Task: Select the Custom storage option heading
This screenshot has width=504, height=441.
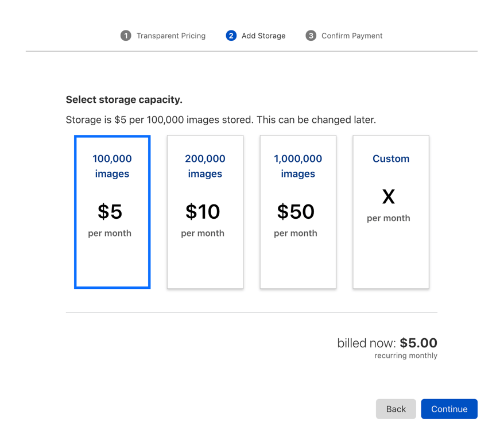Action: (x=391, y=158)
